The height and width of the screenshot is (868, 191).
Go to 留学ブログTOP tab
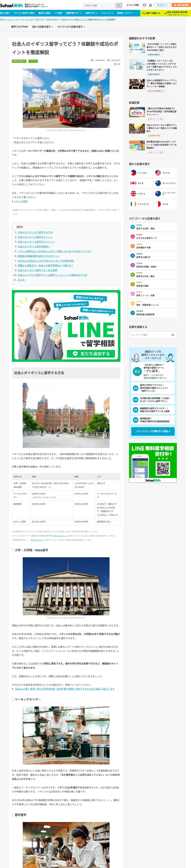[20, 27]
